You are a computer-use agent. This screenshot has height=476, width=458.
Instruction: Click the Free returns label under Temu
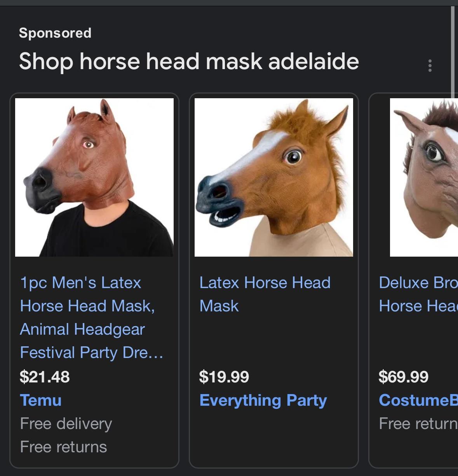[63, 447]
